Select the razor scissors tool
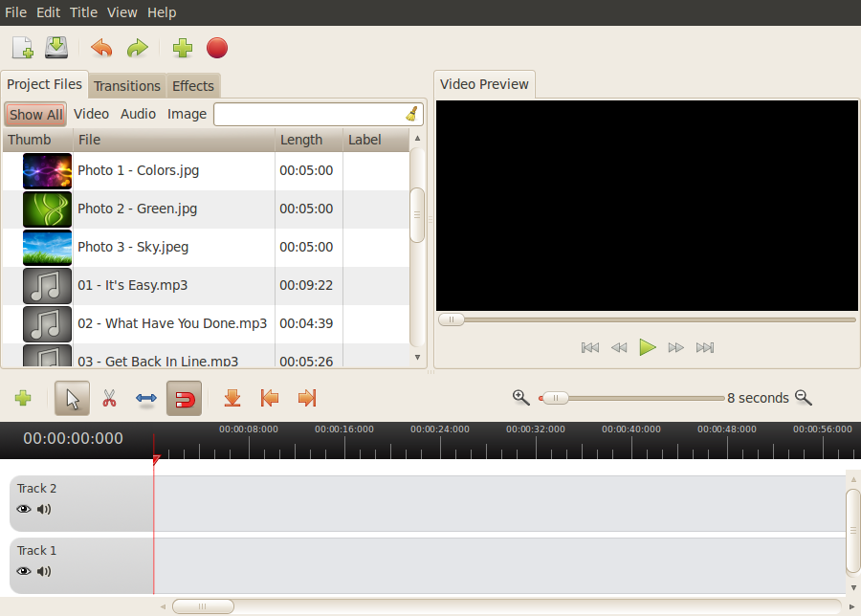Screen dimensions: 861x616 click(x=109, y=398)
